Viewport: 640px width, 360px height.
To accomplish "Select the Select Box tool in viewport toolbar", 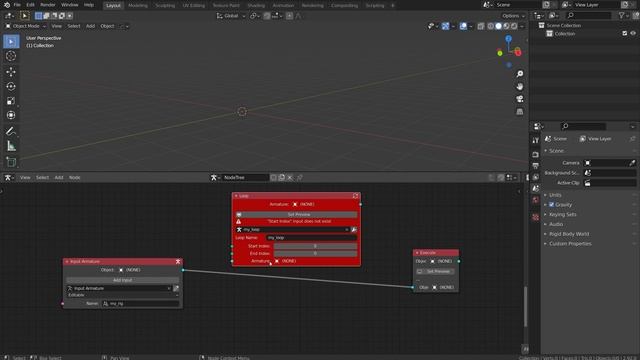I will (x=11, y=42).
